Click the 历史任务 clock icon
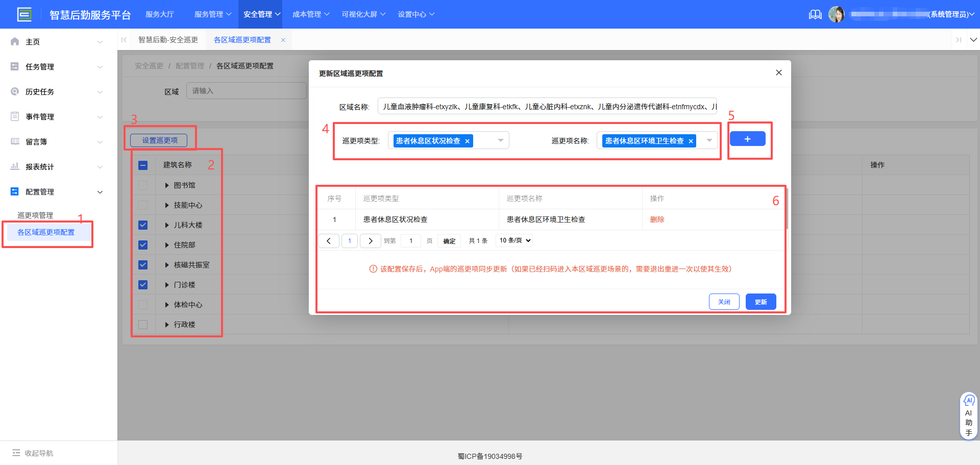The image size is (980, 465). click(x=15, y=91)
